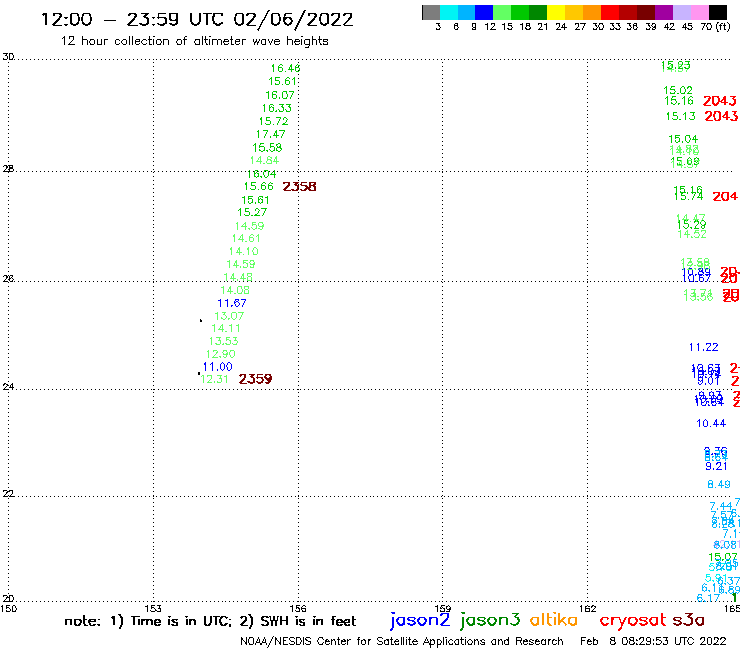Click the latitude axis label 22
This screenshot has width=740, height=650.
(x=8, y=494)
